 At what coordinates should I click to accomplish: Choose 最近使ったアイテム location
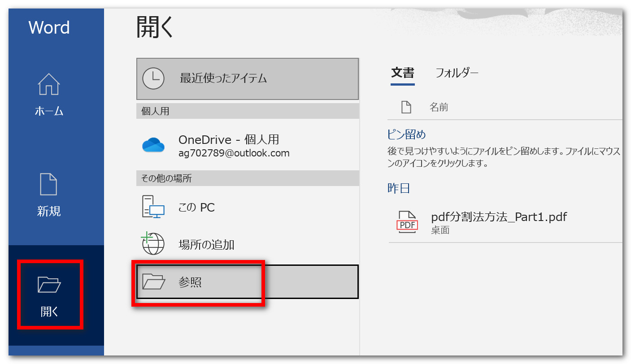tap(248, 79)
